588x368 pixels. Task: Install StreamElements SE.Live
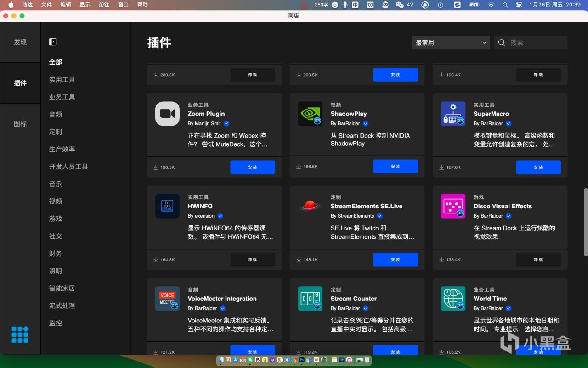[x=396, y=259]
